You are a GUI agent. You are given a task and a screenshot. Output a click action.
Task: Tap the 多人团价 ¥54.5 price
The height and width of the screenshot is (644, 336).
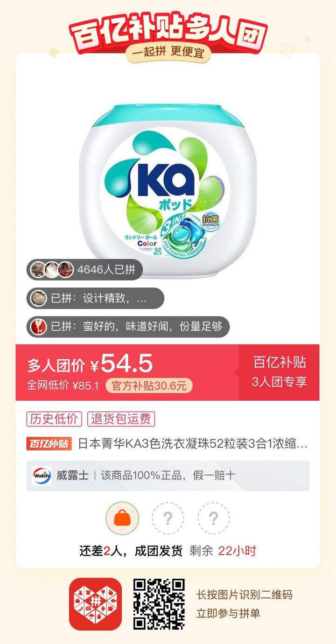coord(90,364)
